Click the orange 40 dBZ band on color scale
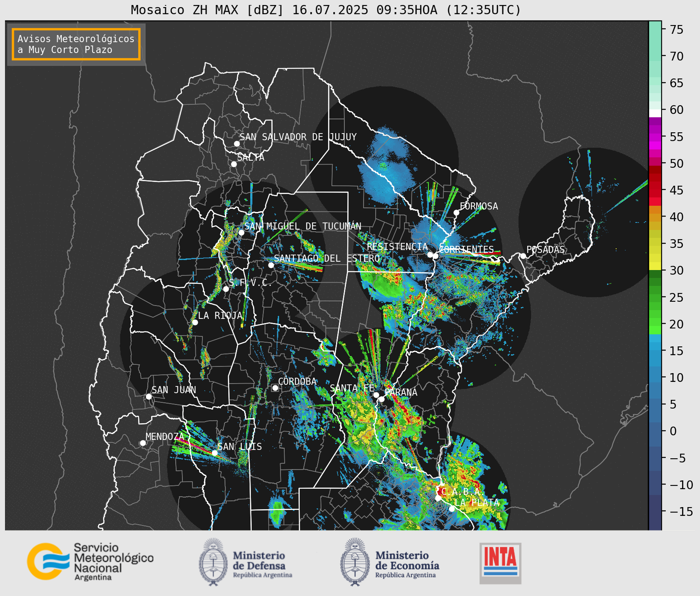 point(655,217)
